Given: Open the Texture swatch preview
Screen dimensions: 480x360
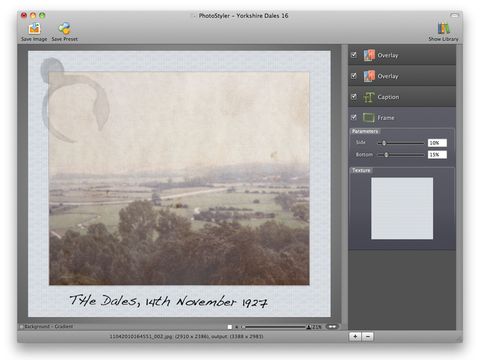Looking at the screenshot, I should tap(402, 208).
